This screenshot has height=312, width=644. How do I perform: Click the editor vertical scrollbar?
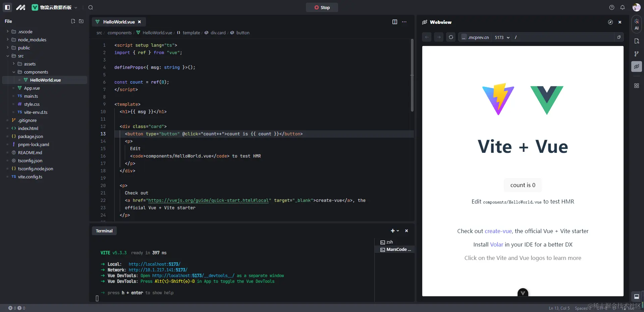tap(412, 76)
